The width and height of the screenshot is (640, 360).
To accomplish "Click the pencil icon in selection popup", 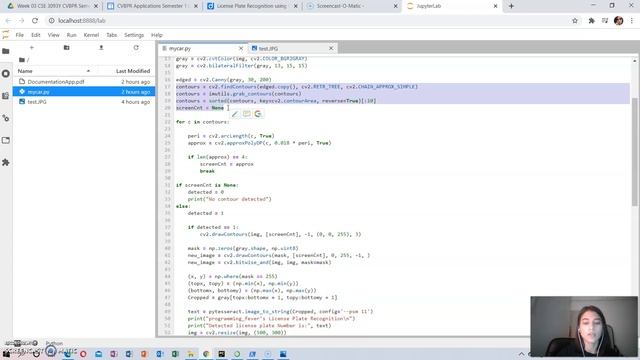I will tap(235, 114).
